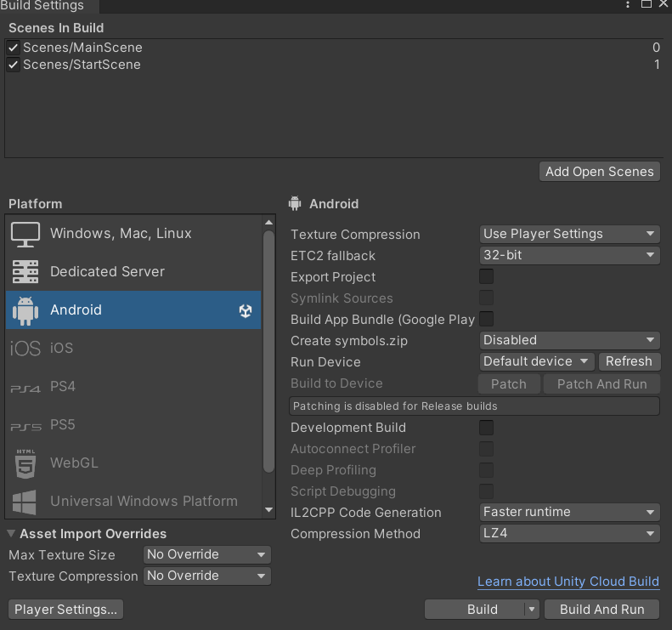Click the PS4 logo icon
Image resolution: width=672 pixels, height=630 pixels.
click(25, 389)
